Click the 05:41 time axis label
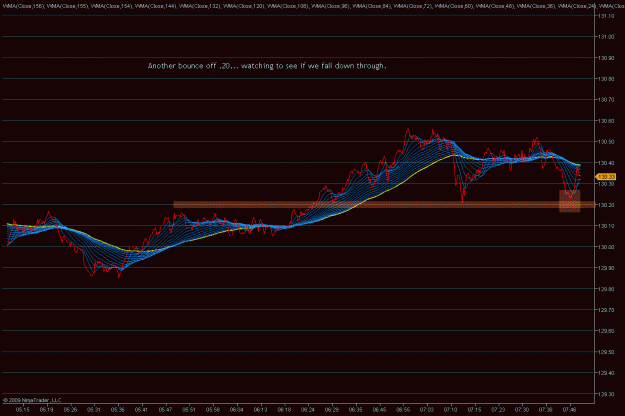Screen dimensions: 625x416 (141, 410)
